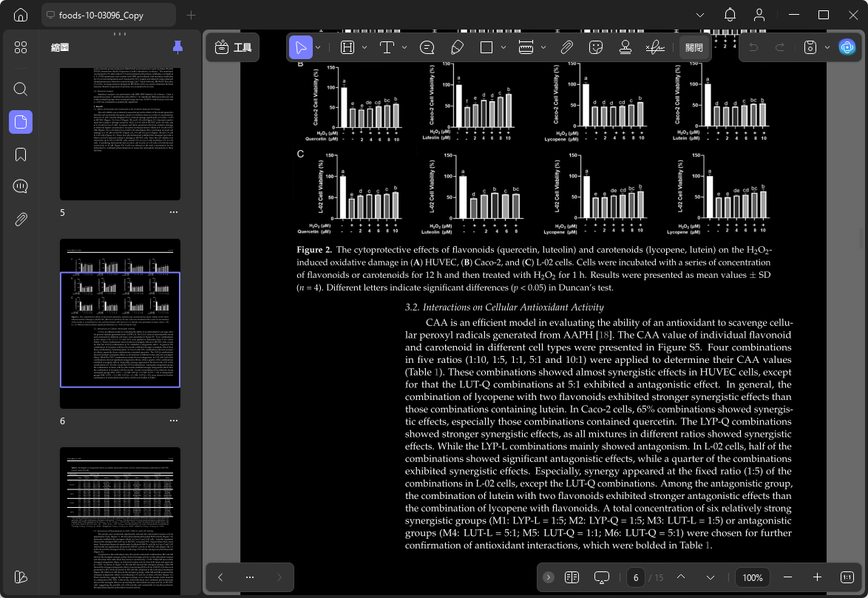The height and width of the screenshot is (598, 868).
Task: Select the stamp tool
Action: 625,47
